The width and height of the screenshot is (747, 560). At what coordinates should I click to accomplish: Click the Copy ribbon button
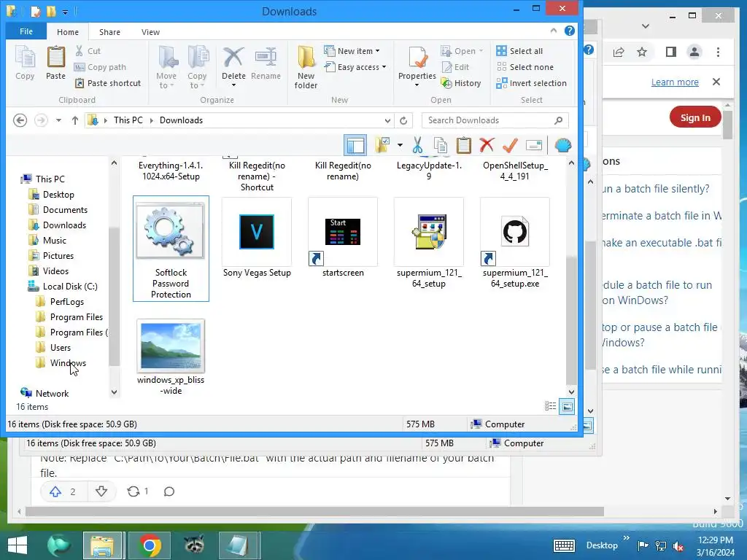tap(25, 63)
